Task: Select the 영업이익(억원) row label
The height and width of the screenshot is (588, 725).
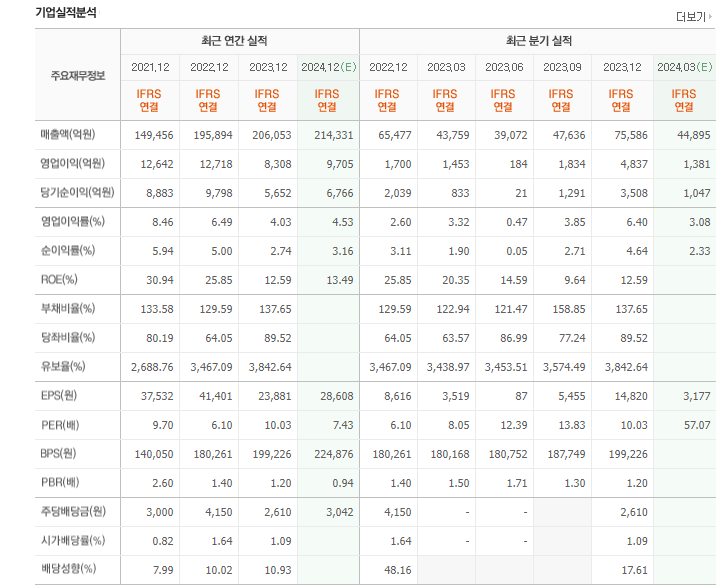Action: [x=73, y=164]
